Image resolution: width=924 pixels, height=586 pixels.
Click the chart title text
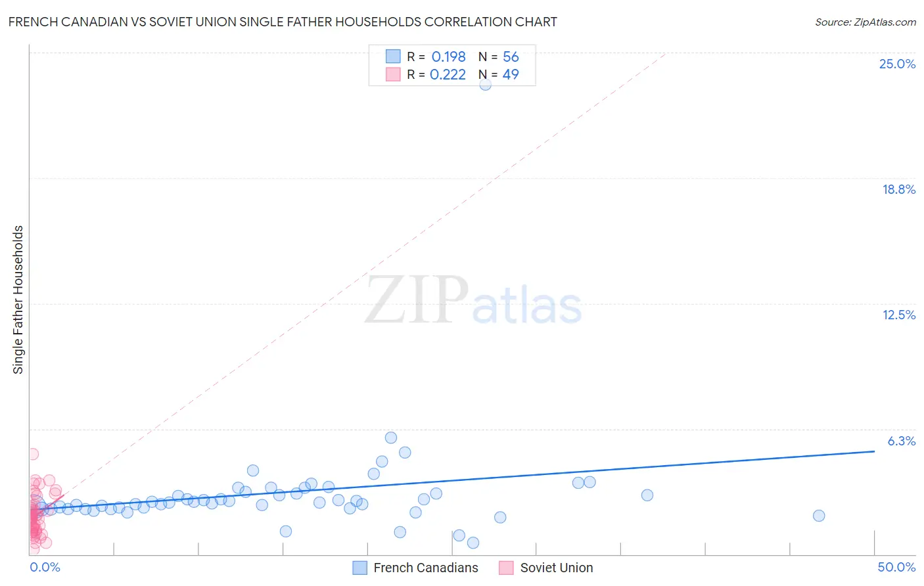[283, 22]
